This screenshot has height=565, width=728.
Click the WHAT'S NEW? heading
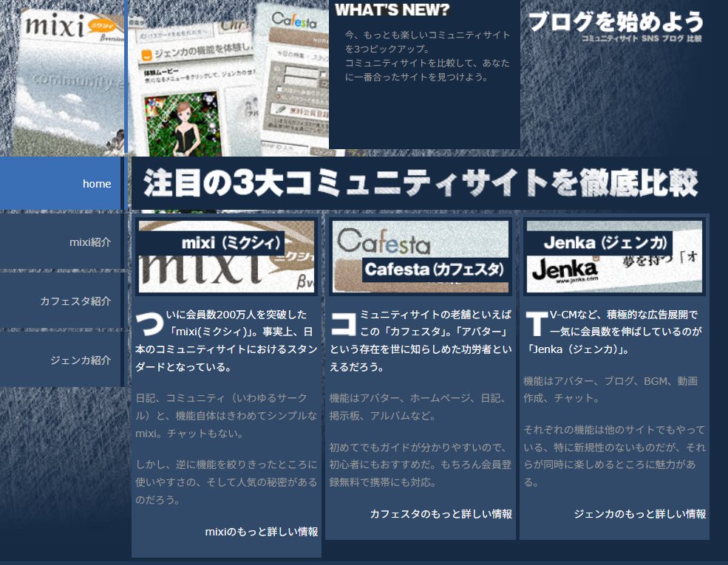(x=392, y=10)
